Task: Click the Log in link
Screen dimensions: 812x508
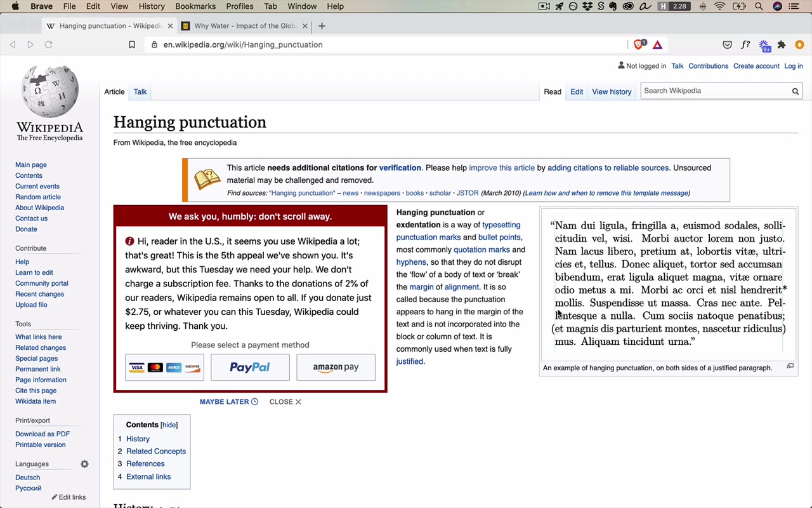Action: coord(794,66)
